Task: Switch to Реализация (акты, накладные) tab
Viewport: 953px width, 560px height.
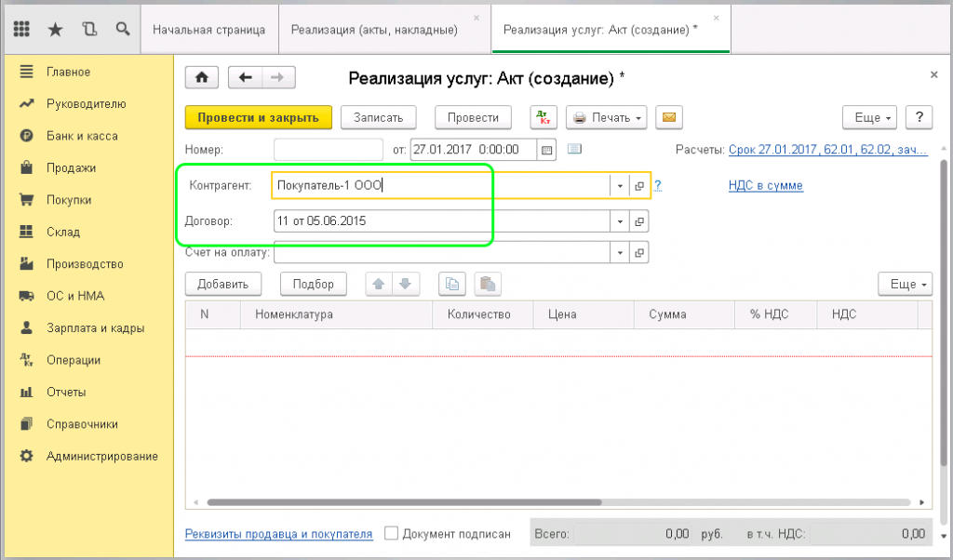Action: pos(374,30)
